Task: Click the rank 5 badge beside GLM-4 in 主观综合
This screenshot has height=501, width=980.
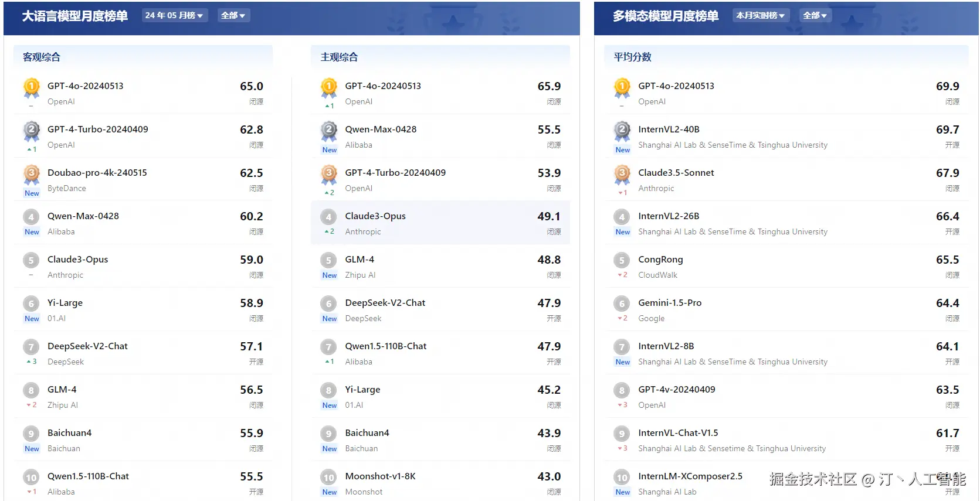Action: coord(328,260)
